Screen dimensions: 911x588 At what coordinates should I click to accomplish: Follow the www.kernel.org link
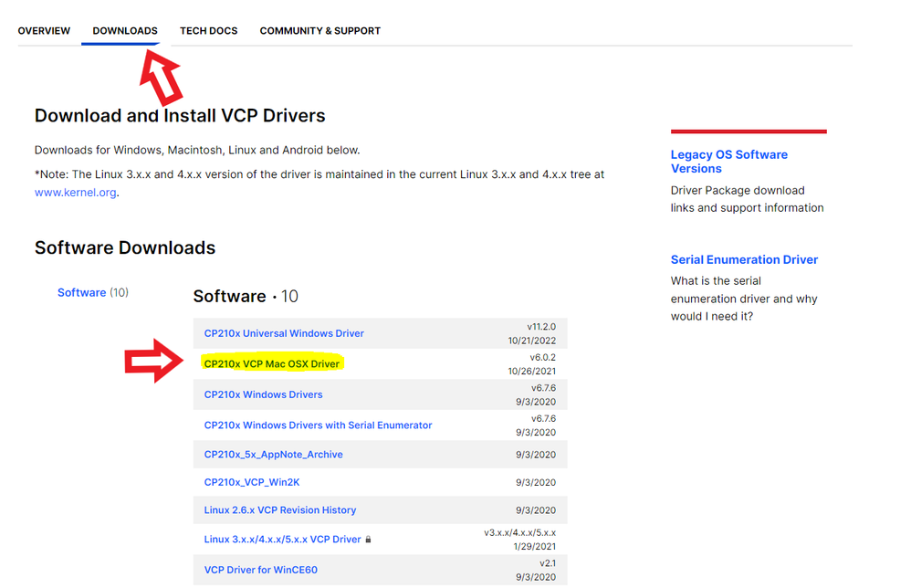75,193
